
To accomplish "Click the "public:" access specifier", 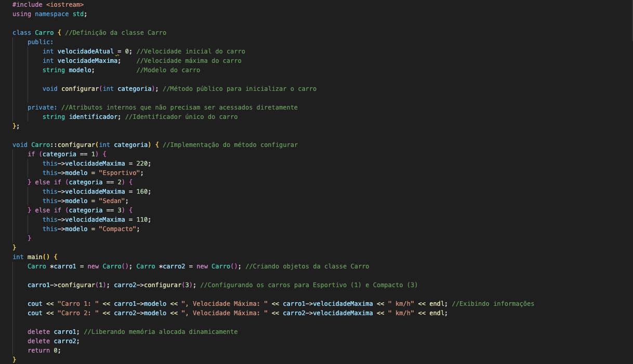I will 41,42.
